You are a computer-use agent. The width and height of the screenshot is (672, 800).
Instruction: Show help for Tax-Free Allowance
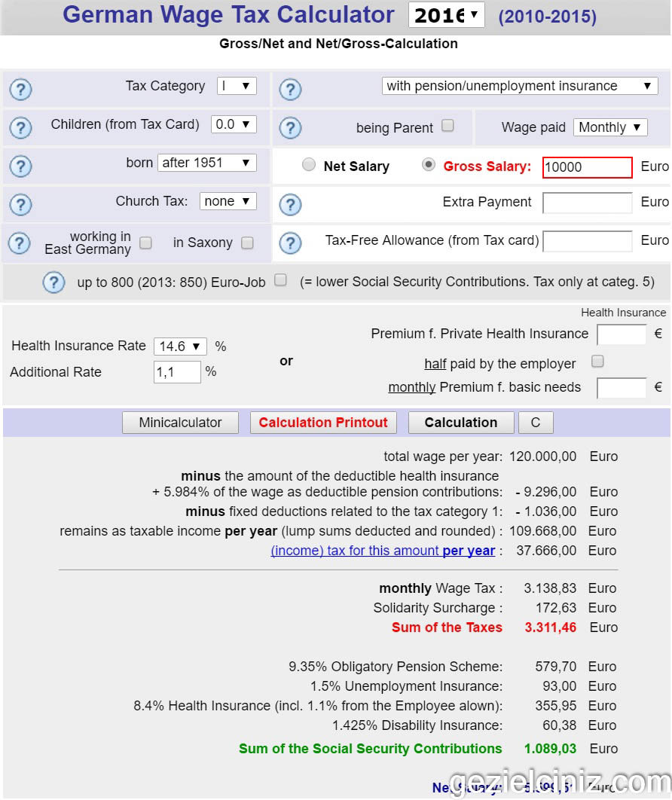click(x=290, y=243)
